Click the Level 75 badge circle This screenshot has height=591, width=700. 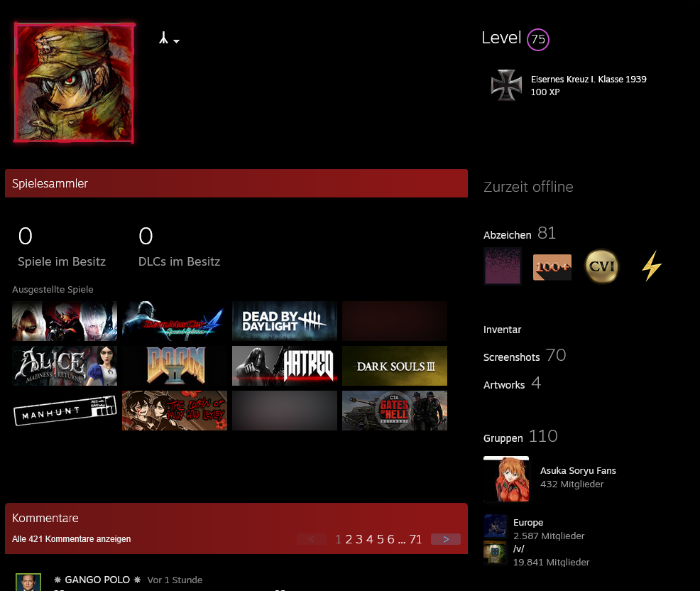538,40
